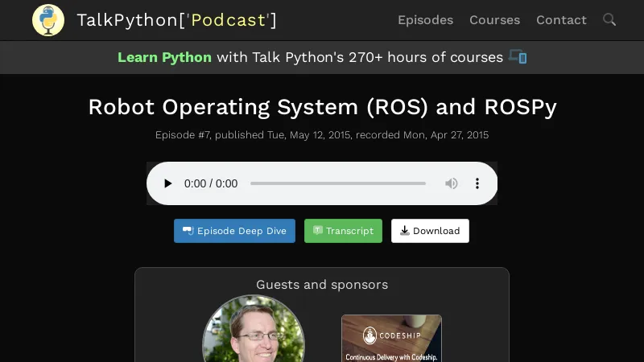Go to the Episodes page
The width and height of the screenshot is (644, 362).
coord(425,20)
